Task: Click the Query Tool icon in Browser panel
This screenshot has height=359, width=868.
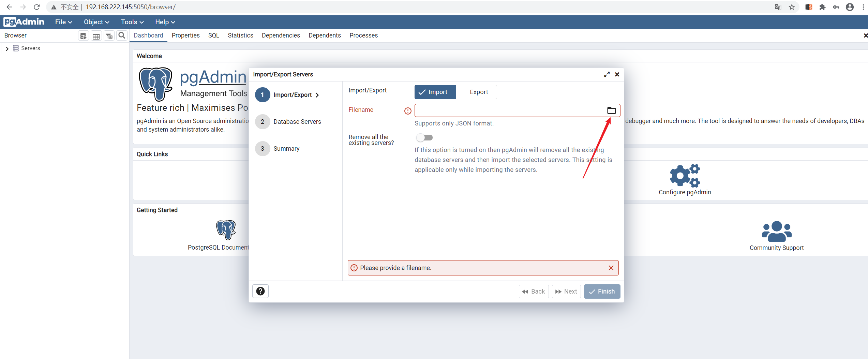Action: pyautogui.click(x=83, y=36)
